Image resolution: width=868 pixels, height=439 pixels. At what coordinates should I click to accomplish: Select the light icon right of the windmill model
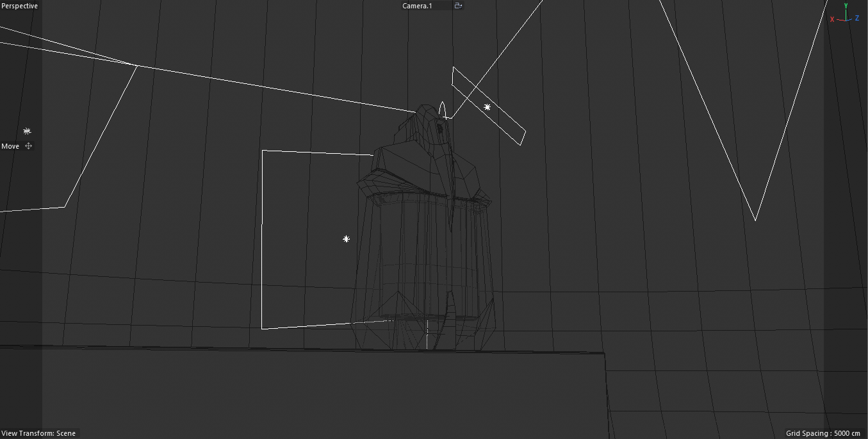pyautogui.click(x=487, y=107)
